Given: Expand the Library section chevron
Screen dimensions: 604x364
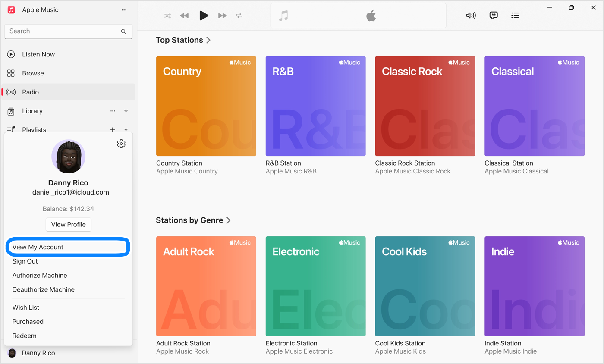Looking at the screenshot, I should coord(126,111).
